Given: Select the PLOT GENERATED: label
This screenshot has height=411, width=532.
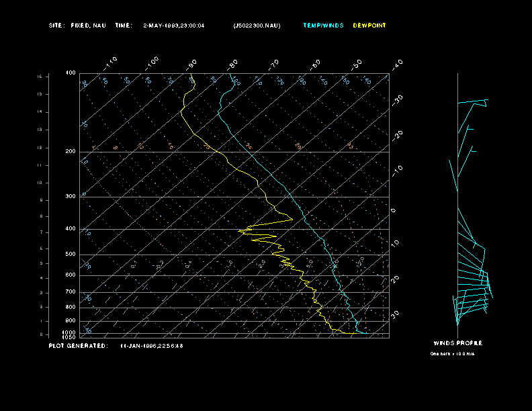Looking at the screenshot, I should click(x=78, y=346).
